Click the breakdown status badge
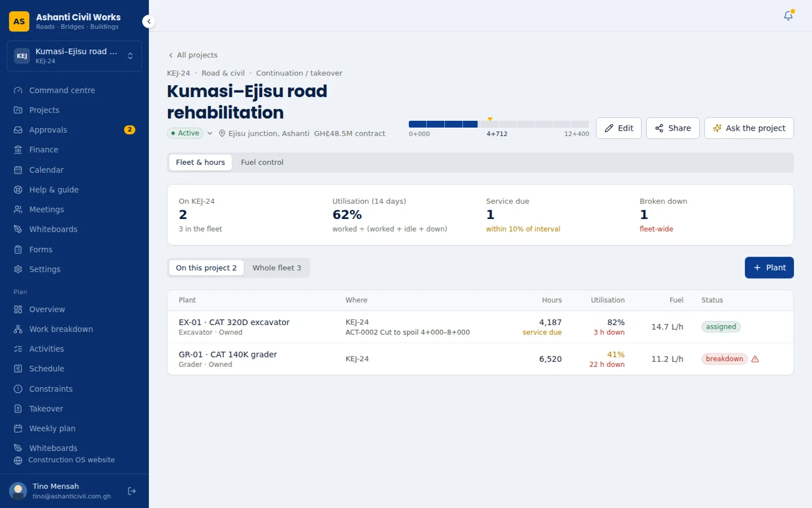Image resolution: width=812 pixels, height=508 pixels. [x=724, y=359]
